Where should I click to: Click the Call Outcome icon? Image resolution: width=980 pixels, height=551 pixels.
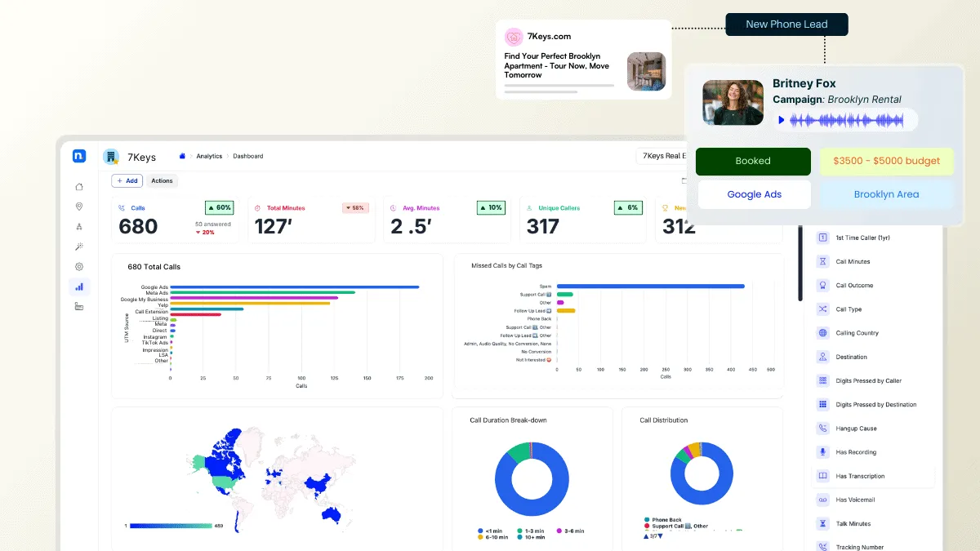[822, 286]
